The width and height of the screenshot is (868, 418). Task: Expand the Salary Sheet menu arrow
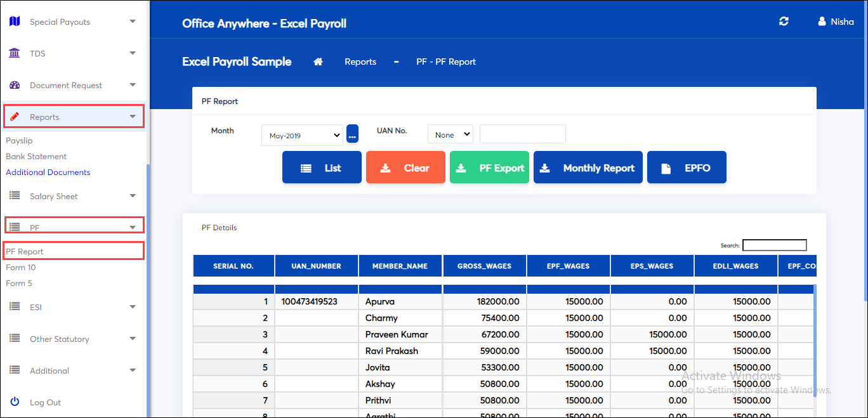click(133, 196)
